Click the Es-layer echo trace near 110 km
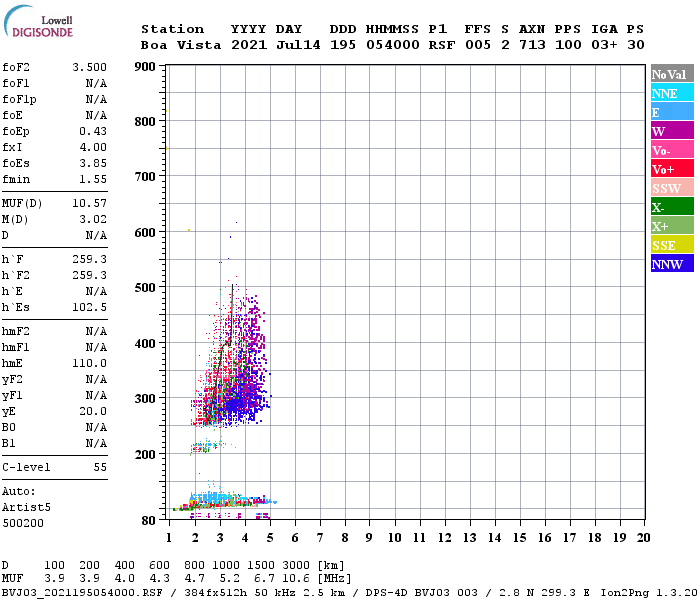 [x=223, y=501]
